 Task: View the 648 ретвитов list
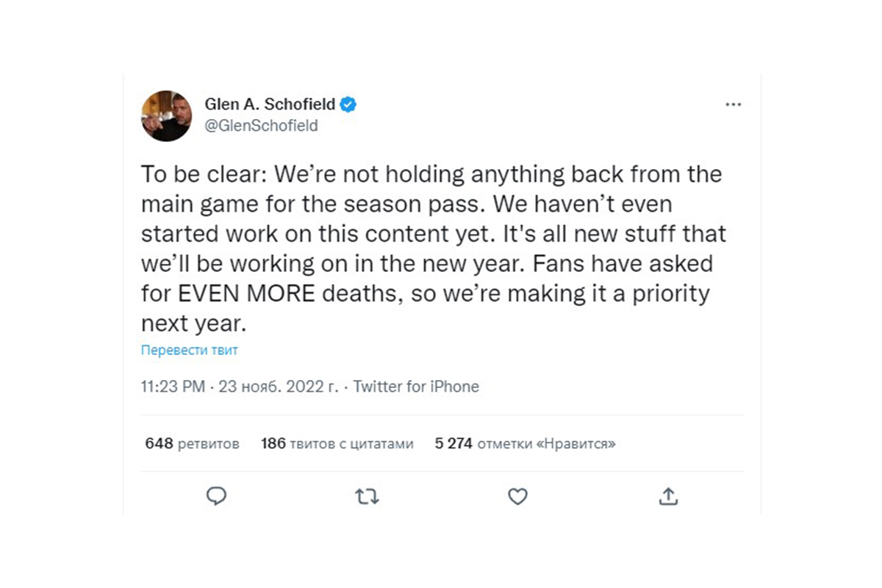coord(193,444)
